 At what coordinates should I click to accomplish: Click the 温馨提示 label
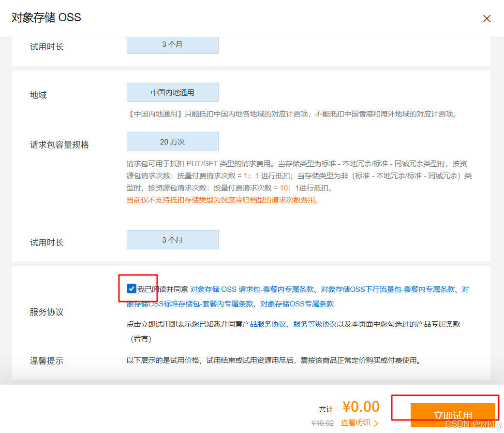pos(46,361)
